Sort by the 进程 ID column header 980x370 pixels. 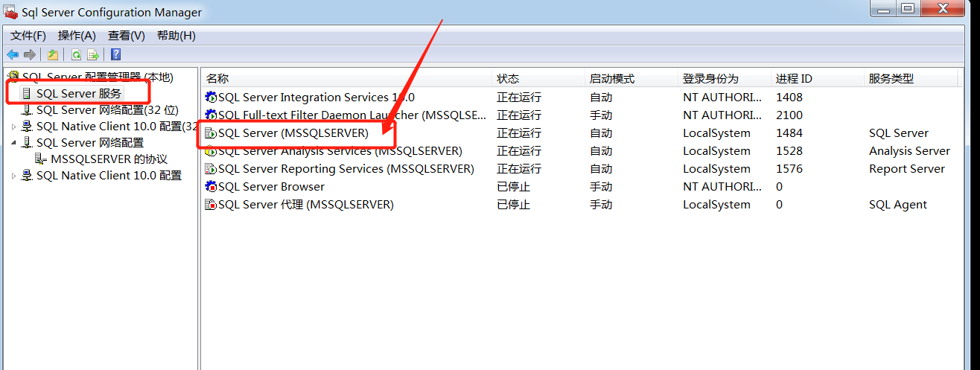818,78
